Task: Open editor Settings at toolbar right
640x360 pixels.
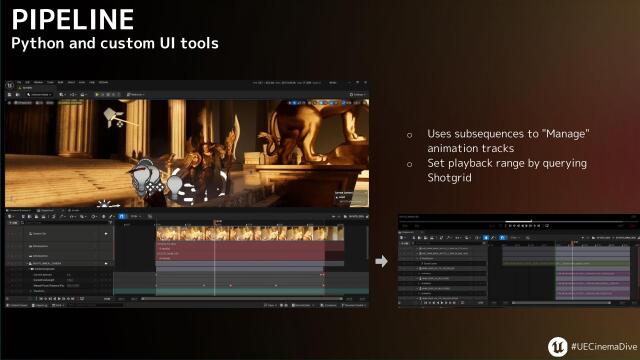Action: pos(357,95)
